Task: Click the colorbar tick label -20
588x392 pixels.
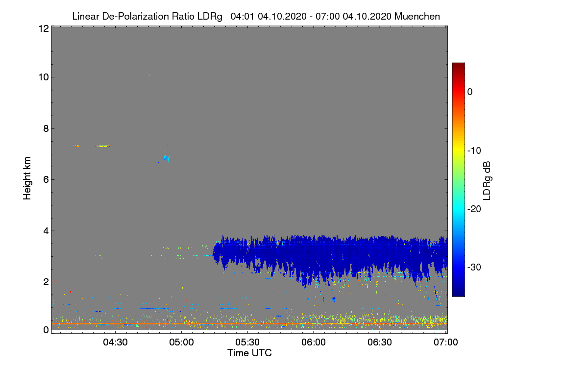Action: 475,209
